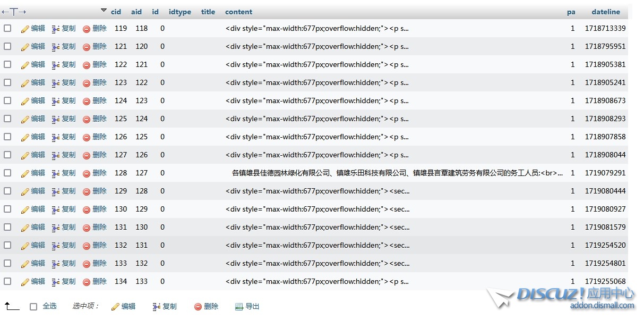Viewport: 644px width, 319px height.
Task: Click the dateline value 1719255068
Action: click(605, 281)
